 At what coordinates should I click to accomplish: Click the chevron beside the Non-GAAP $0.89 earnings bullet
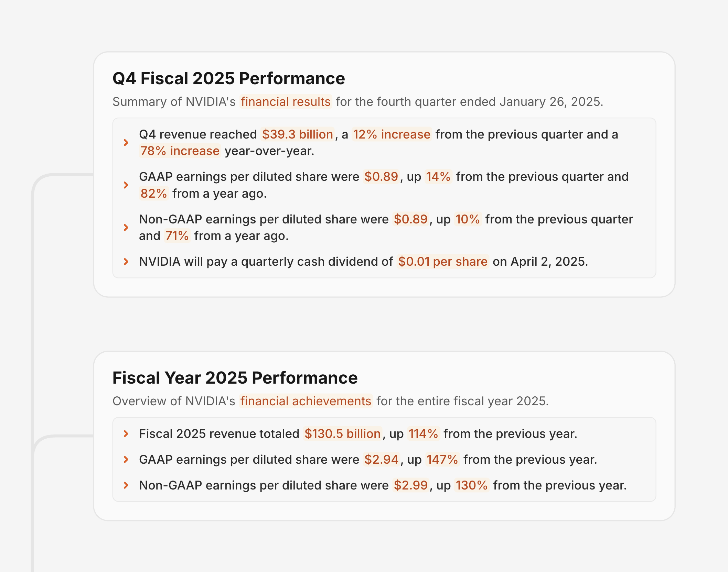click(126, 228)
